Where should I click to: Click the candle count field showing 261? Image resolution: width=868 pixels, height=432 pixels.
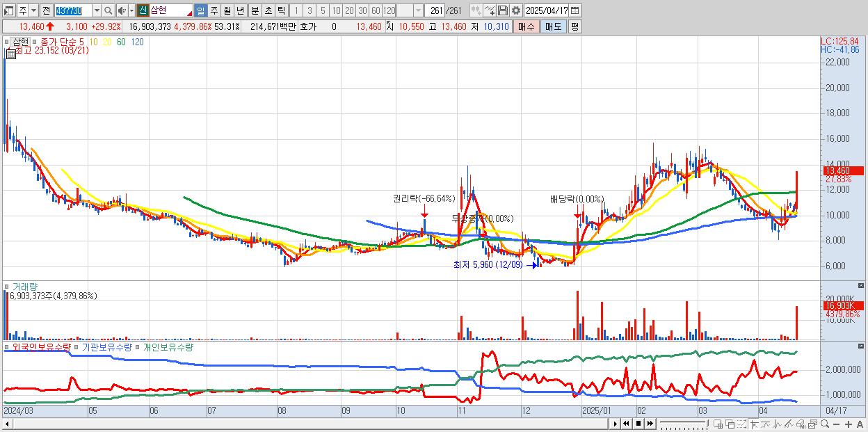point(434,10)
